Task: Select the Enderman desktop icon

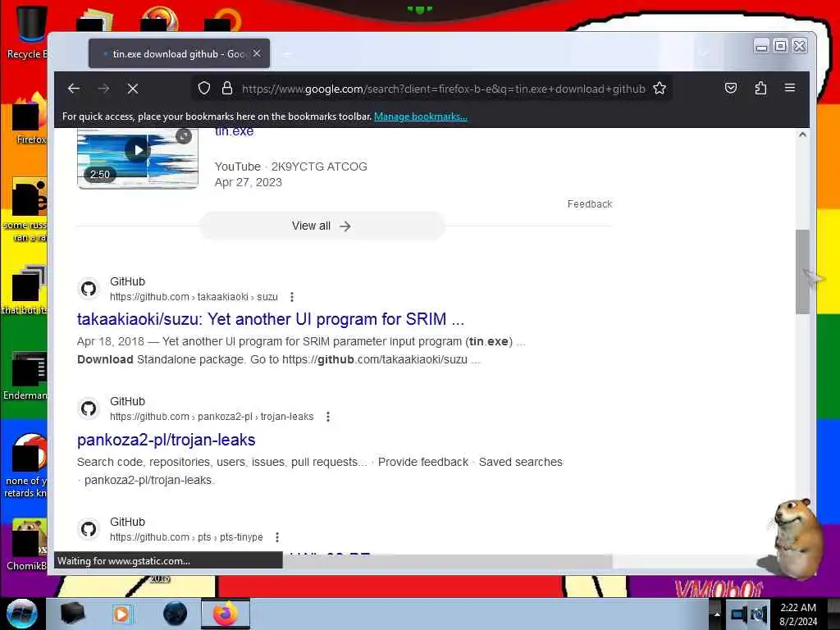Action: pyautogui.click(x=25, y=376)
